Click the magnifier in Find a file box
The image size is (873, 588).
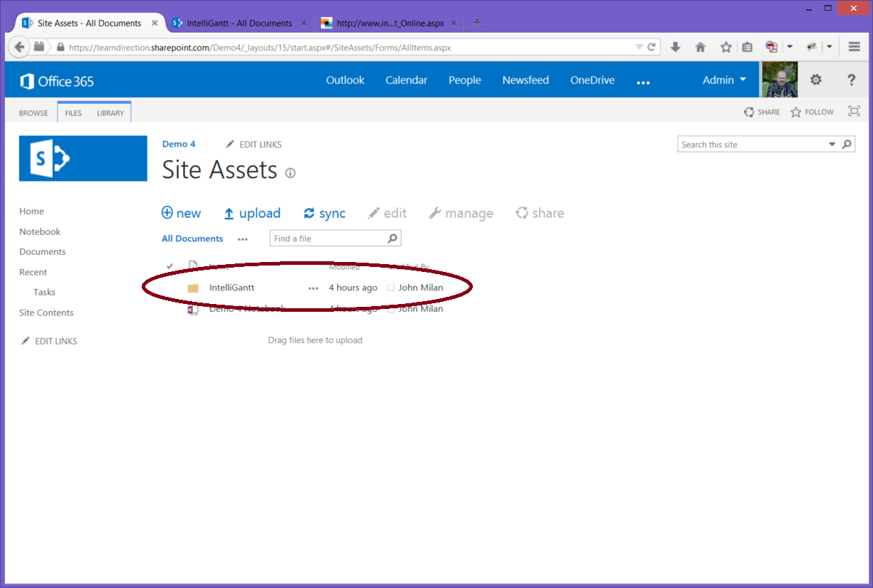[392, 238]
